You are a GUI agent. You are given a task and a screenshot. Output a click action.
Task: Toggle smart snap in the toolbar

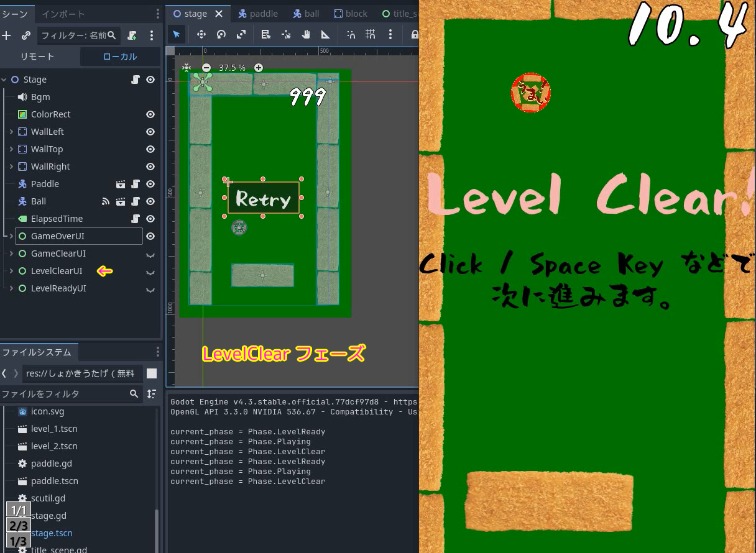coord(351,34)
